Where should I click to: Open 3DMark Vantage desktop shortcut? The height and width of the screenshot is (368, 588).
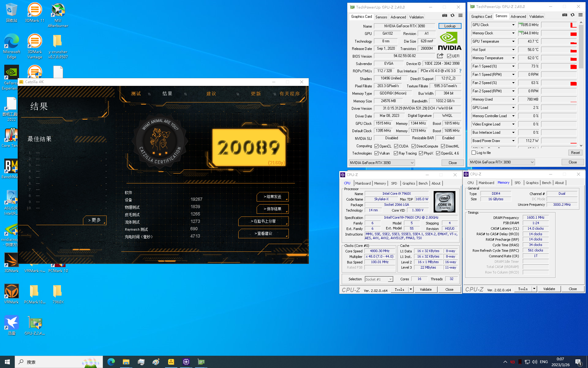click(x=35, y=46)
